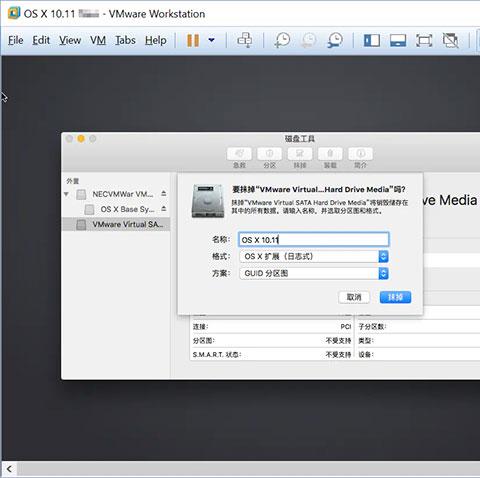Screen dimensions: 480x478
Task: Open the format dropdown (OS X 扩展)
Action: tap(314, 256)
